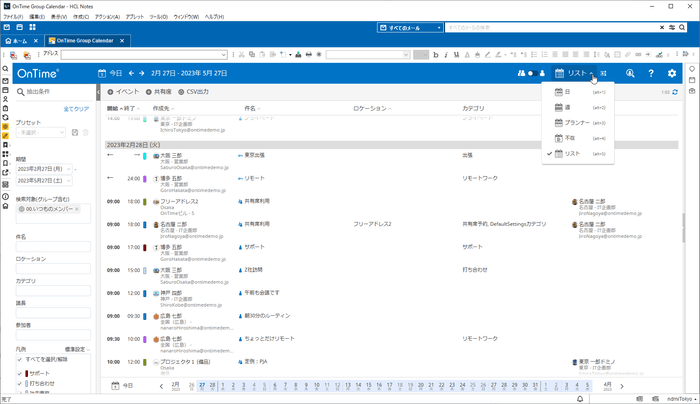The image size is (700, 404).
Task: Open the OnTime settings gear
Action: (x=672, y=73)
